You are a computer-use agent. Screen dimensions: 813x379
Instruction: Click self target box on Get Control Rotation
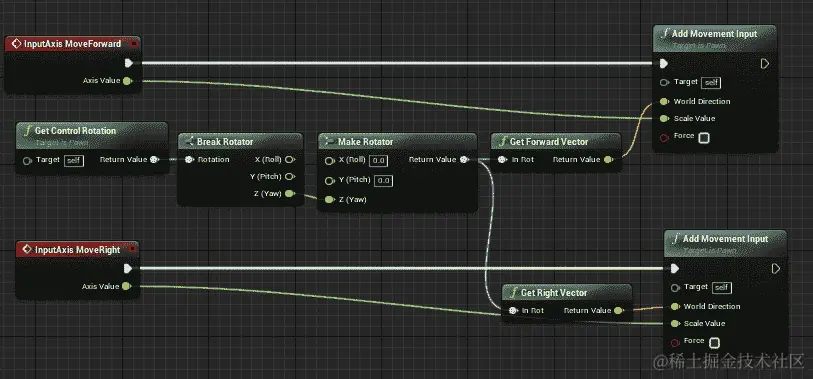click(74, 161)
